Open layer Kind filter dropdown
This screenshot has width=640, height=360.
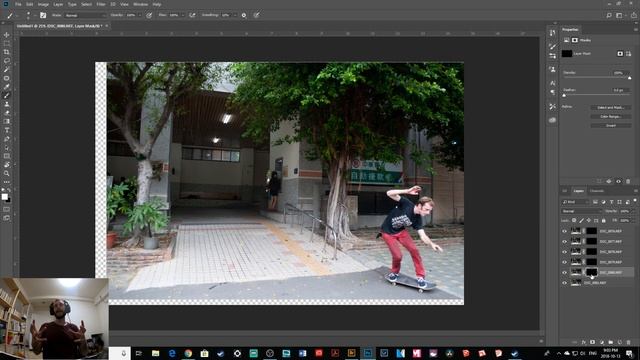(576, 202)
